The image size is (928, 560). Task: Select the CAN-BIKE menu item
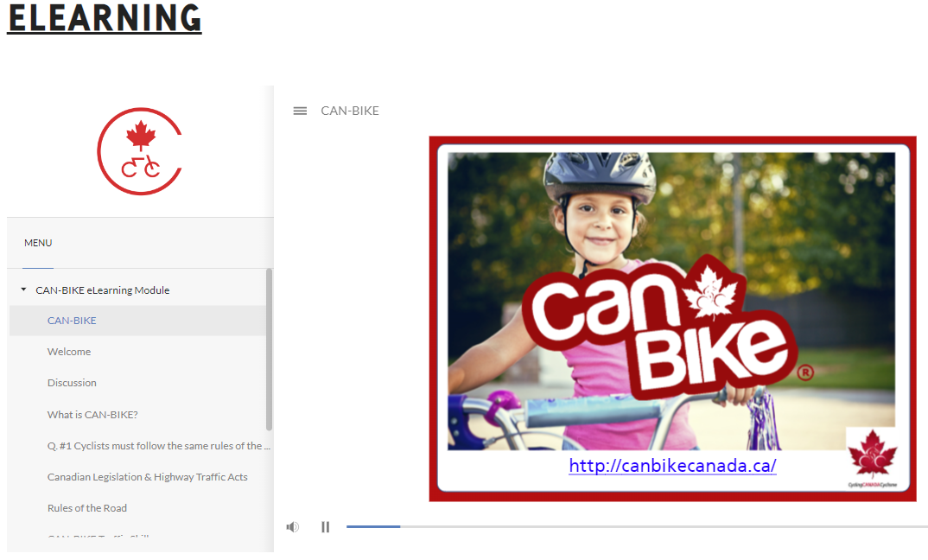[138, 321]
